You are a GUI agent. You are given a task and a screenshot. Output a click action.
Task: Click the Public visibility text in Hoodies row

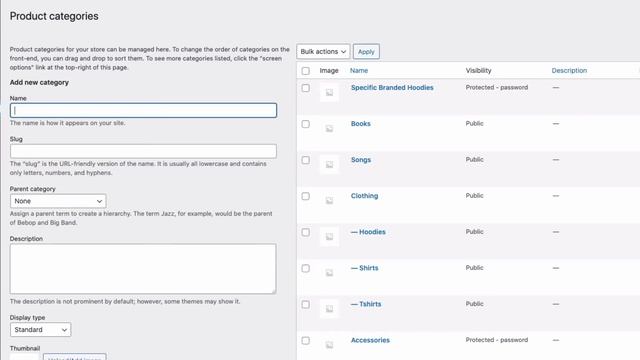(x=474, y=231)
